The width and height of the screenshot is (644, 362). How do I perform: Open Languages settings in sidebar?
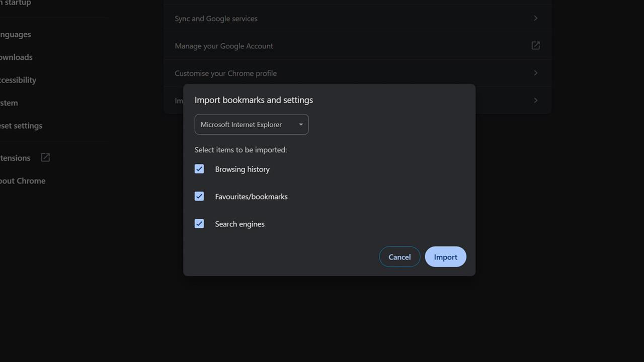tap(15, 34)
